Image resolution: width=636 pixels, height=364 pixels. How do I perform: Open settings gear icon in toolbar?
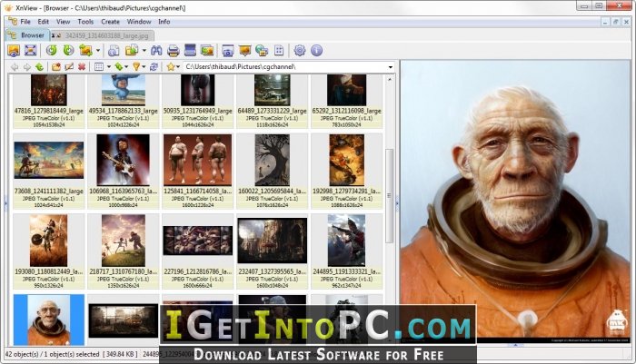[299, 50]
